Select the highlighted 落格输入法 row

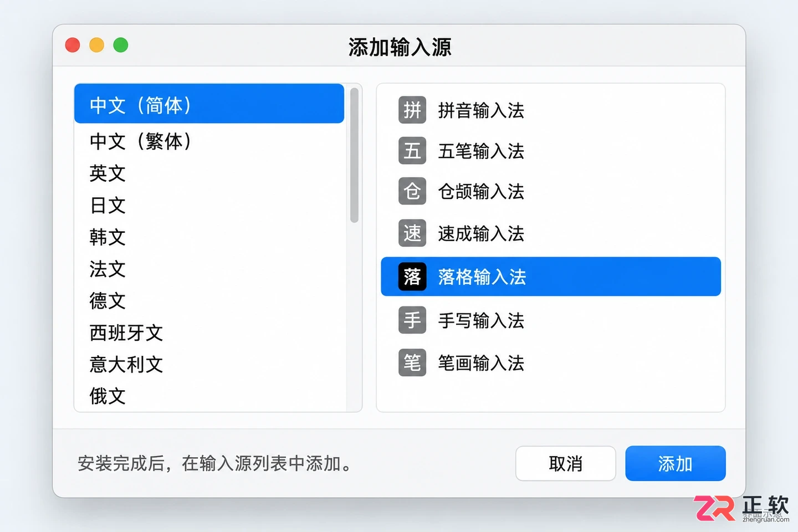(551, 277)
